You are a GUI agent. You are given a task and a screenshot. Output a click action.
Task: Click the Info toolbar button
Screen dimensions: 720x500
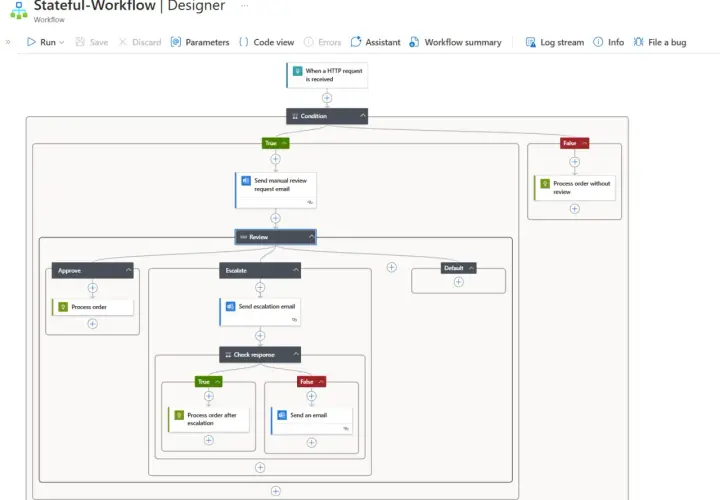tap(608, 42)
